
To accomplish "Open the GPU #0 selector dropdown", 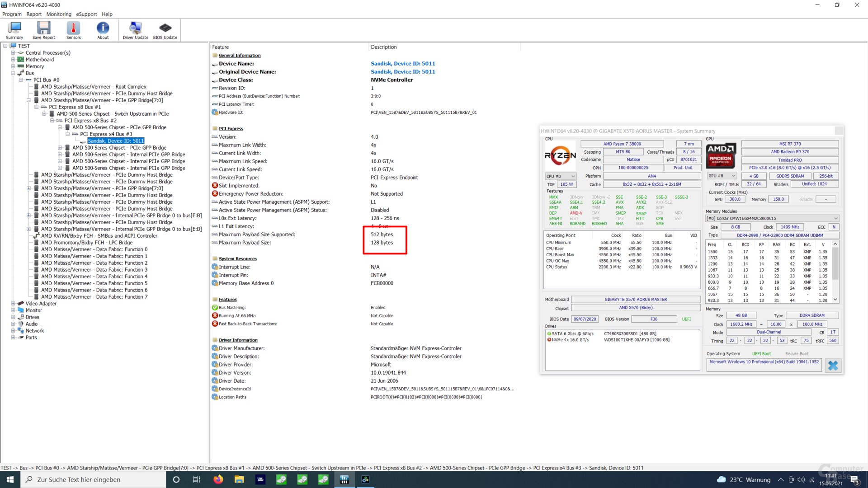I will point(722,176).
